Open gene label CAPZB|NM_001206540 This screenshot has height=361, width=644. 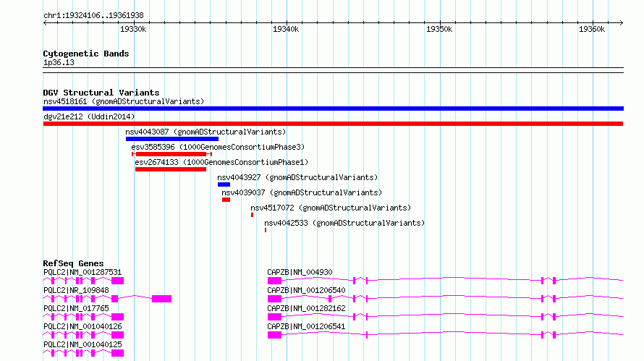coord(306,290)
